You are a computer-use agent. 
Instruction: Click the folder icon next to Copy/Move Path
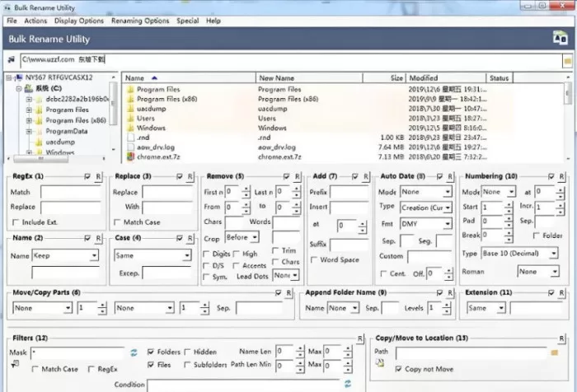tap(555, 352)
